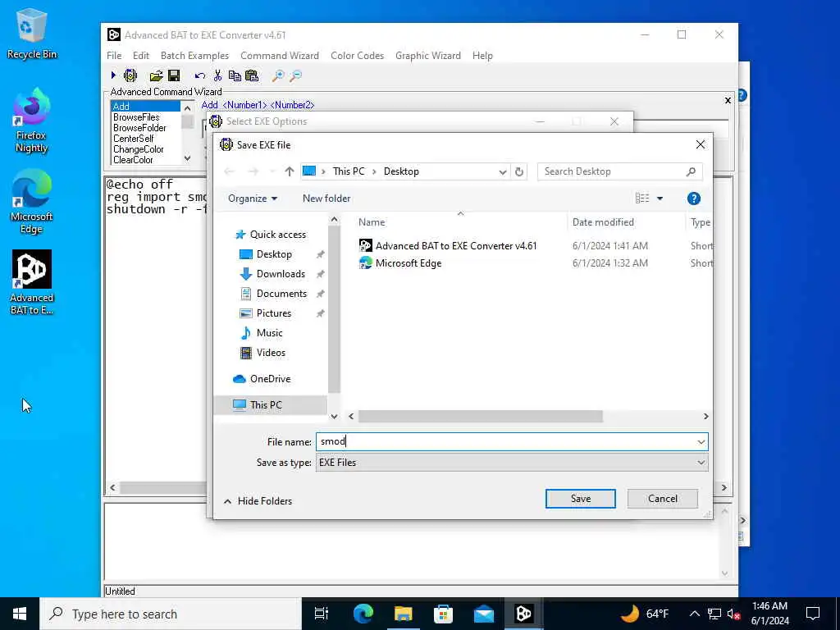Click the chevron after This PC in address bar
This screenshot has height=630, width=840.
(374, 171)
